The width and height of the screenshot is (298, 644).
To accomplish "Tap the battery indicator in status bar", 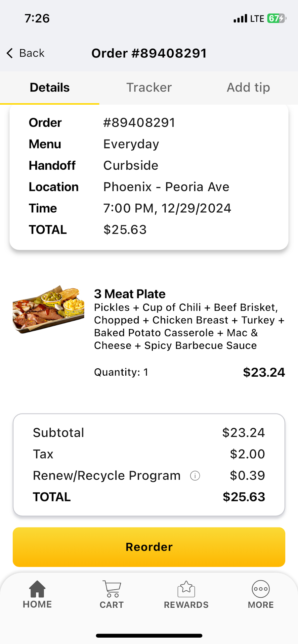I will 276,18.
